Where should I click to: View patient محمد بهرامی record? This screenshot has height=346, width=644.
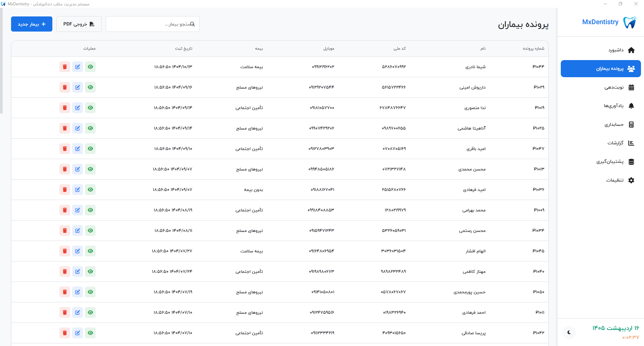click(90, 210)
